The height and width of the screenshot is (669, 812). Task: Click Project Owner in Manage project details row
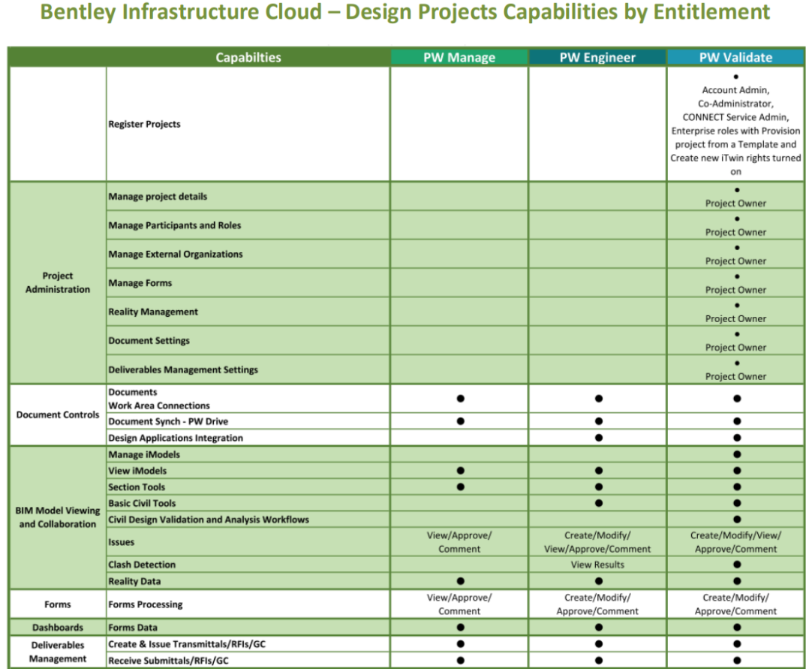point(735,203)
